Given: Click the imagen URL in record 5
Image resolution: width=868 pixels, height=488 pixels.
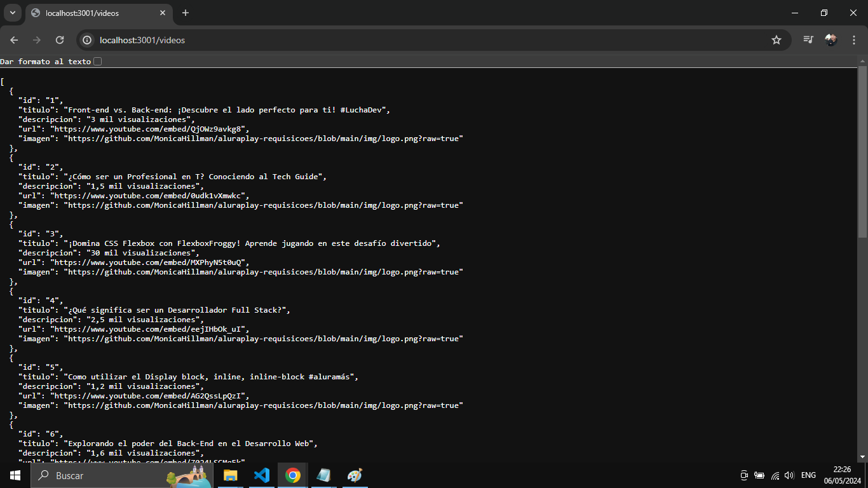Looking at the screenshot, I should point(262,405).
